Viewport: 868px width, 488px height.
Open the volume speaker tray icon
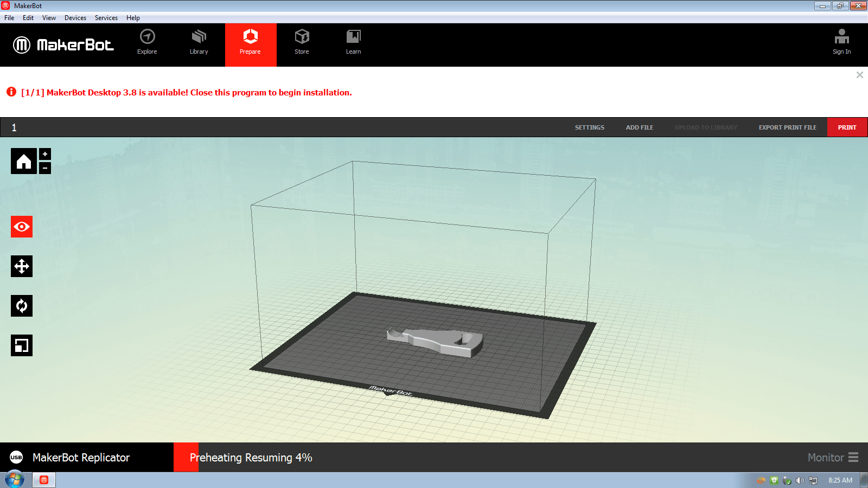point(800,480)
